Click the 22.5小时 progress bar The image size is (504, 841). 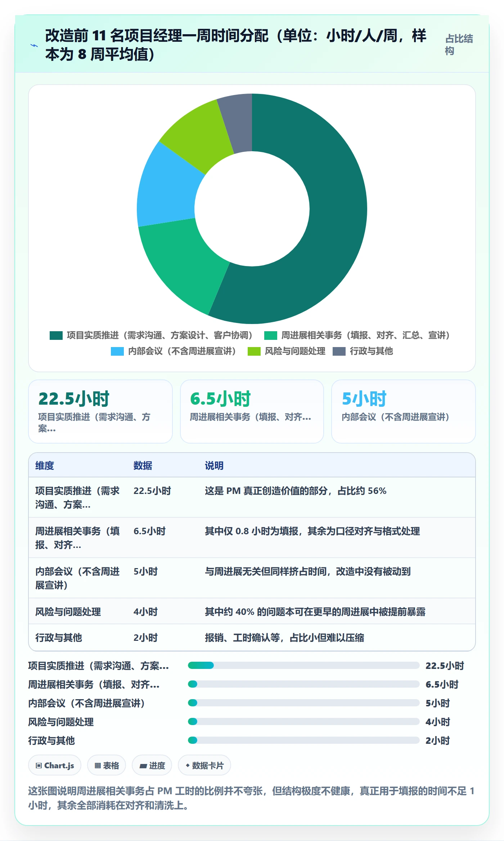tap(303, 665)
